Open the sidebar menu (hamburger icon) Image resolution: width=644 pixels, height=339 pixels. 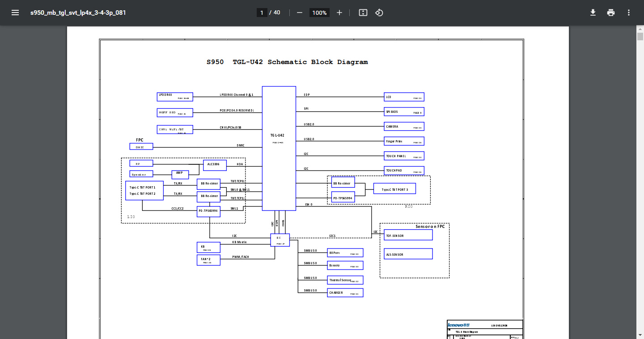pyautogui.click(x=15, y=13)
